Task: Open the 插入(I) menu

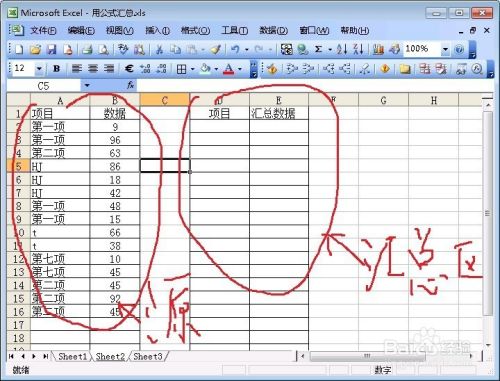Action: (157, 31)
